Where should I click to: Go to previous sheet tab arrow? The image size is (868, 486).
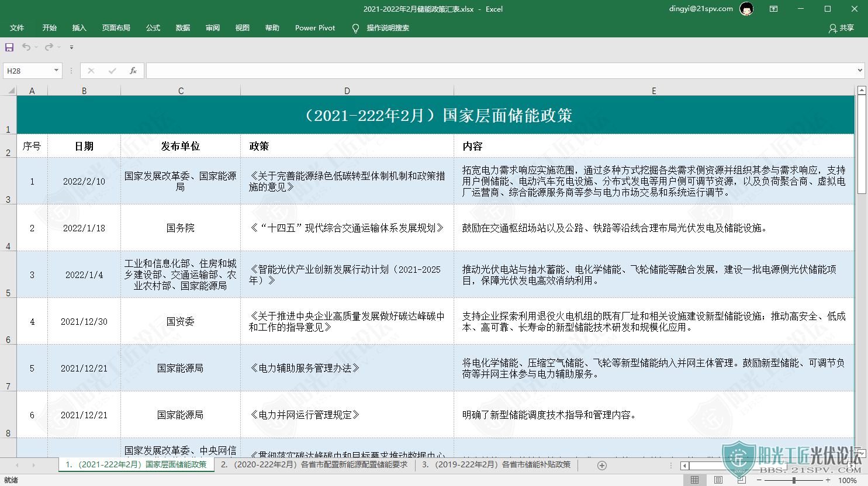pyautogui.click(x=17, y=465)
